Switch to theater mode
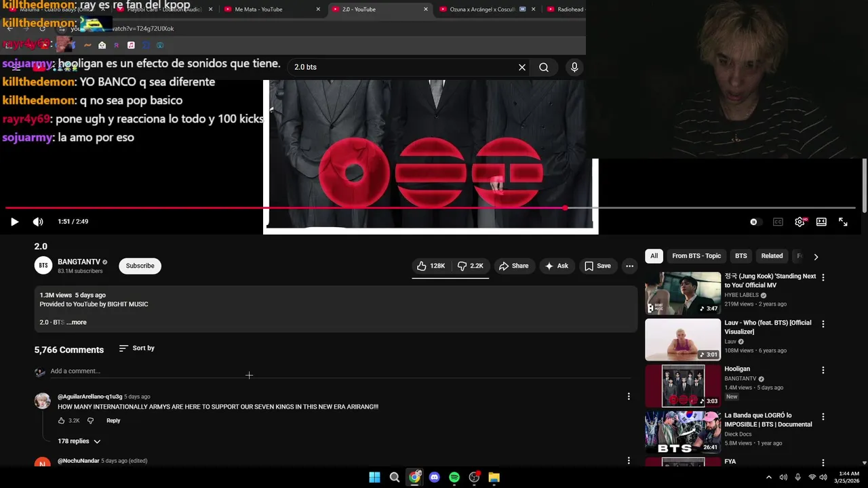 (x=821, y=222)
